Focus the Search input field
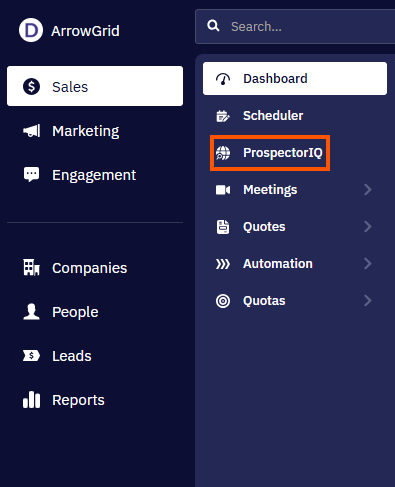395x487 pixels. 295,26
